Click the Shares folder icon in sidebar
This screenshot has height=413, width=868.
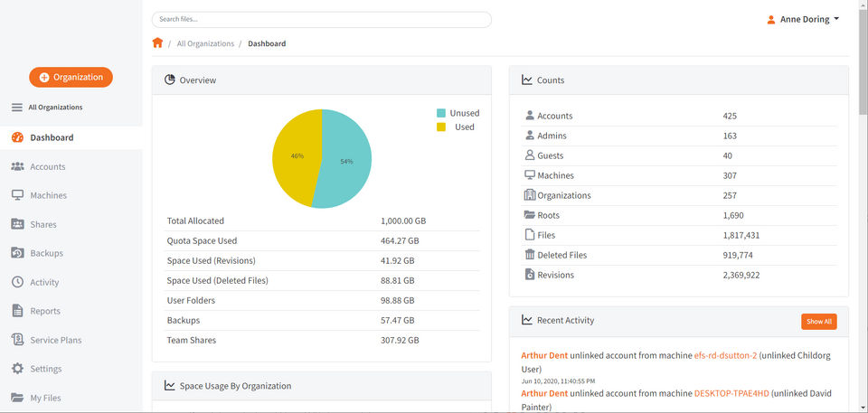18,224
